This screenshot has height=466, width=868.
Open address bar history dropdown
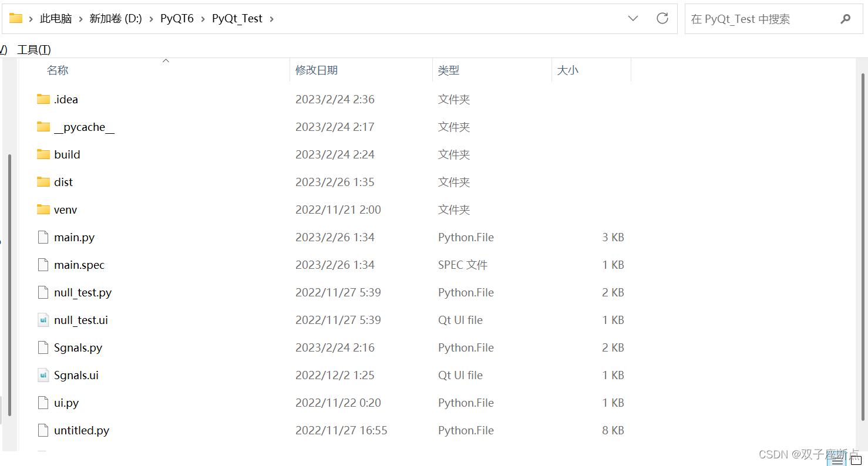pos(633,18)
